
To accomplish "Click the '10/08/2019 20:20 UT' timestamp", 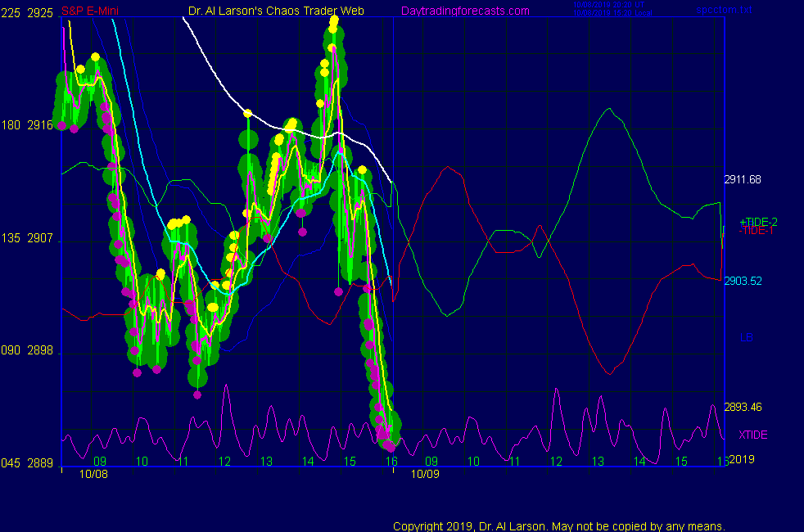I will [608, 5].
